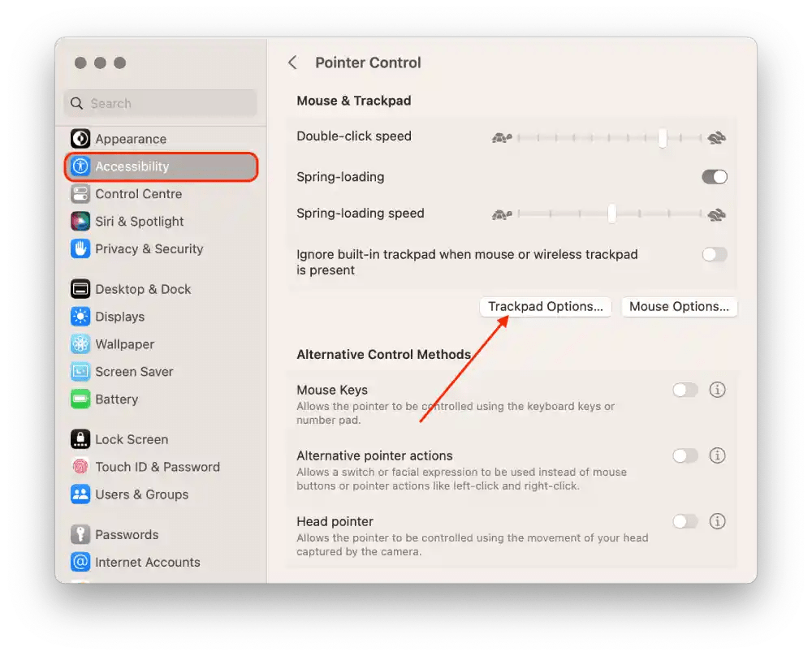
Task: Enable Mouse Keys
Action: click(685, 390)
